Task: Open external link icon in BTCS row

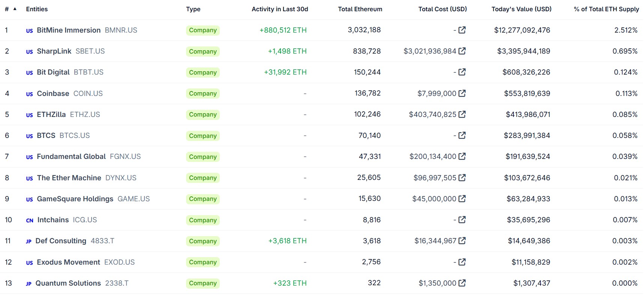Action: pos(462,135)
